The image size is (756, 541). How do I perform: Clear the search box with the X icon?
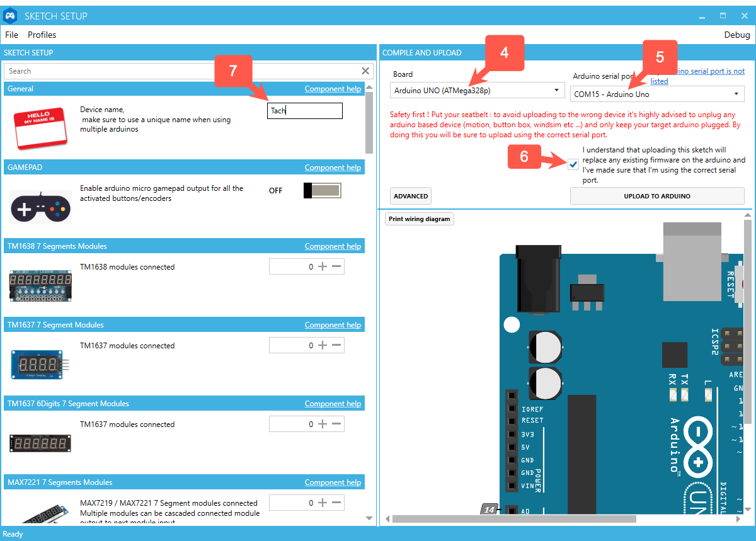(x=365, y=71)
